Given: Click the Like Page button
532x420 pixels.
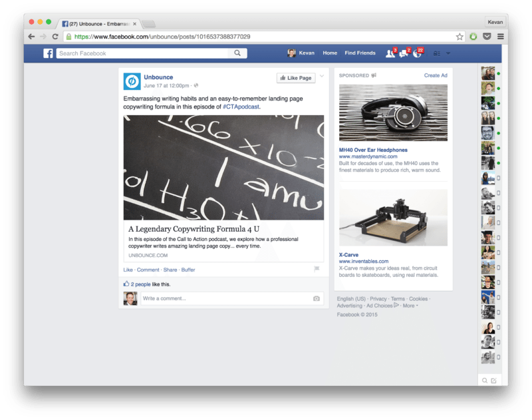Looking at the screenshot, I should click(296, 78).
